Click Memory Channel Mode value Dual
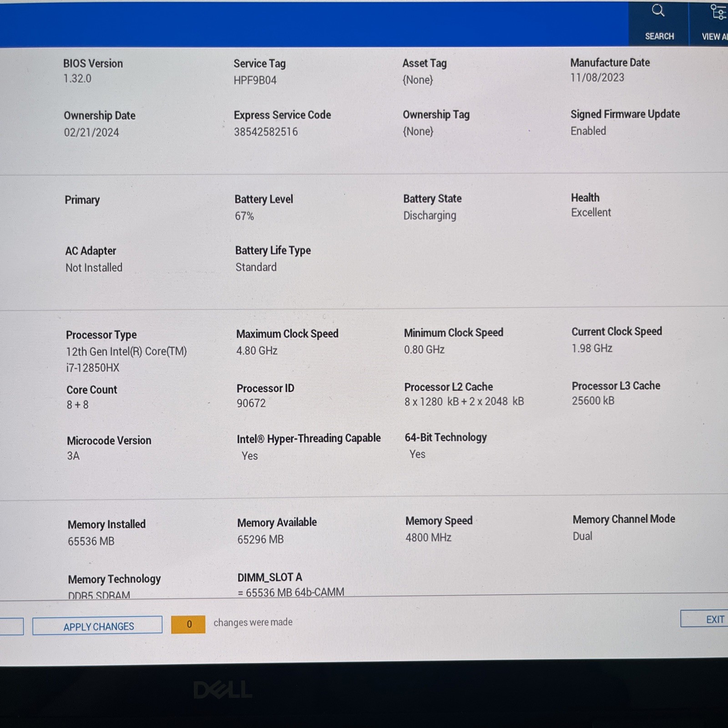This screenshot has width=728, height=728. pos(582,536)
